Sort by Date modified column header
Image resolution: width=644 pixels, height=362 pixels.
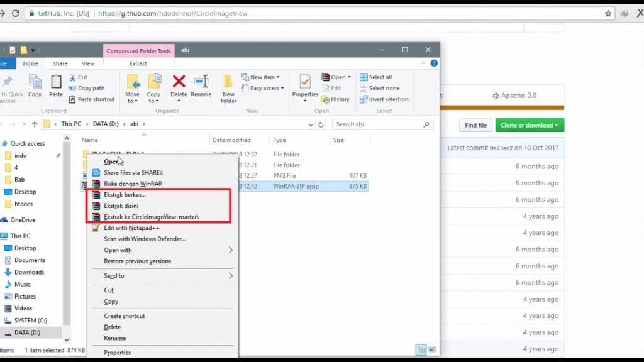(231, 140)
